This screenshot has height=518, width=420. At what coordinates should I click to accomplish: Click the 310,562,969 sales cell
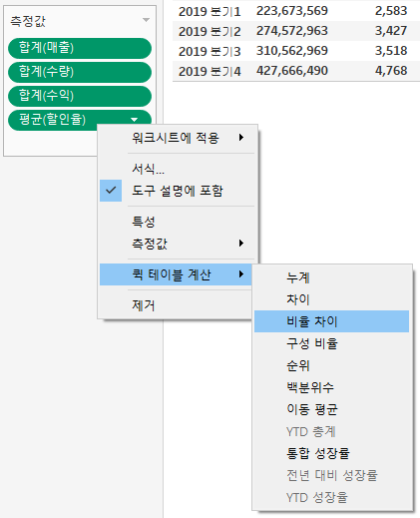tap(292, 51)
